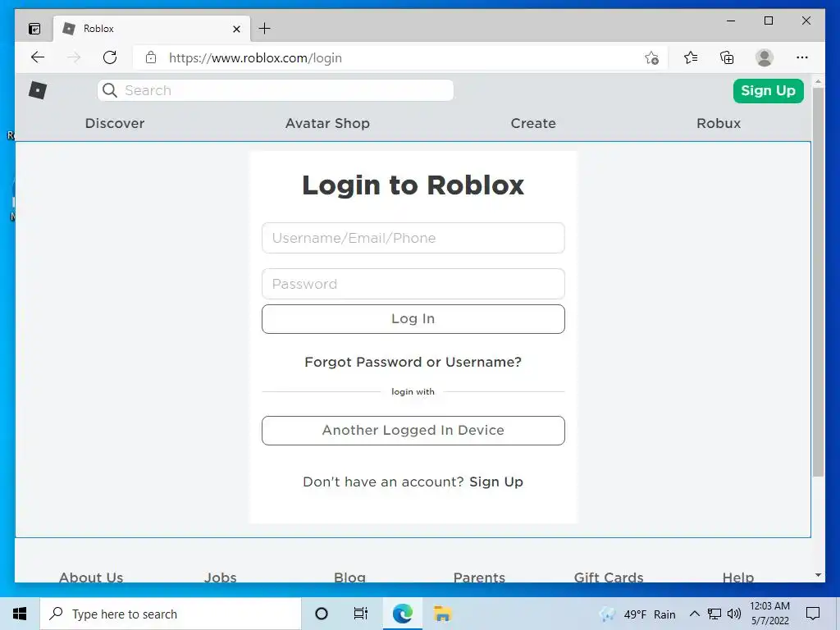Click Another Logged In Device button
840x630 pixels.
pos(413,430)
